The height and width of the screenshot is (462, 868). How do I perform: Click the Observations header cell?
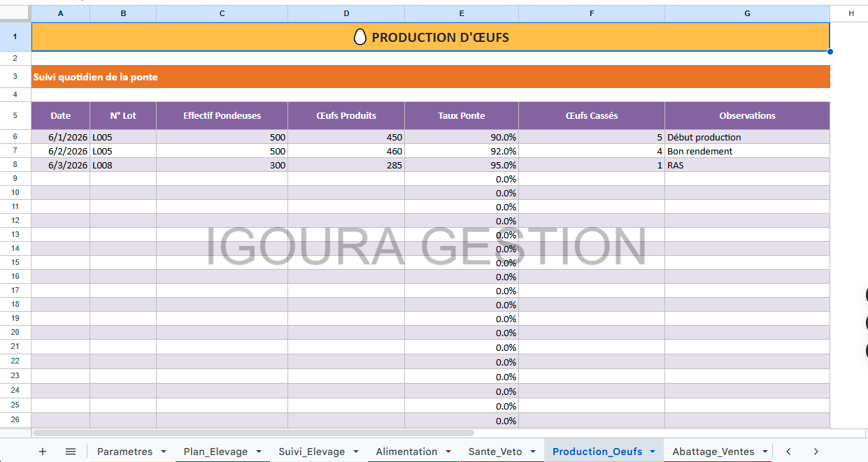pyautogui.click(x=748, y=116)
